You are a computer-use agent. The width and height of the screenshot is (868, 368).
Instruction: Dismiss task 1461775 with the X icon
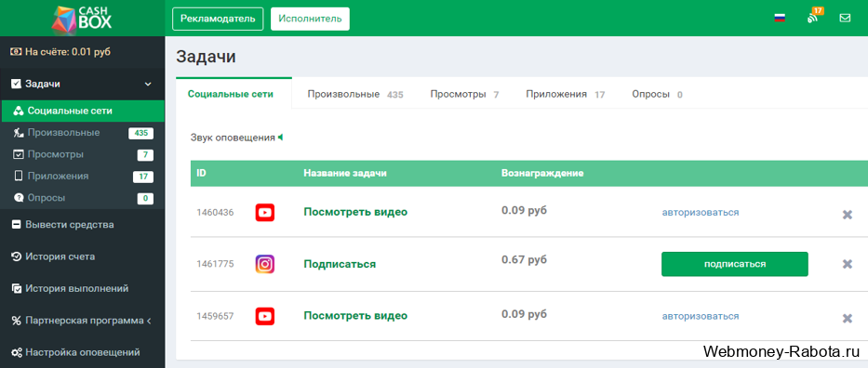[847, 264]
